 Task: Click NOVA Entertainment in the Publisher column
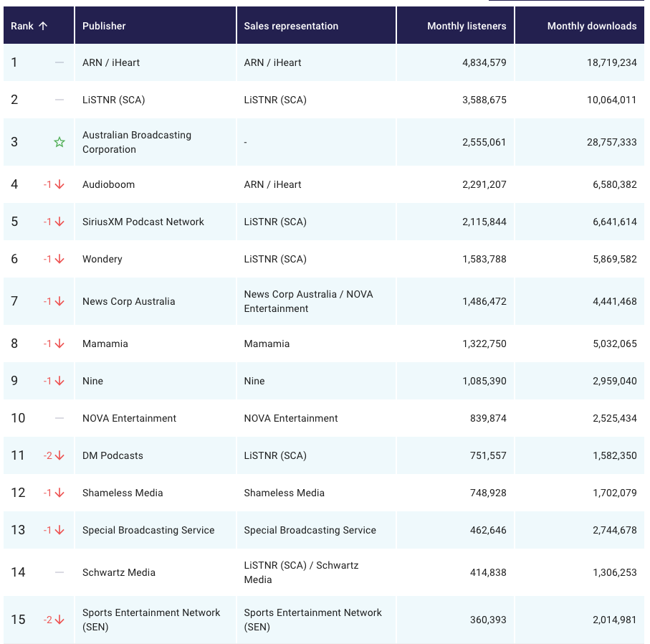click(x=129, y=419)
